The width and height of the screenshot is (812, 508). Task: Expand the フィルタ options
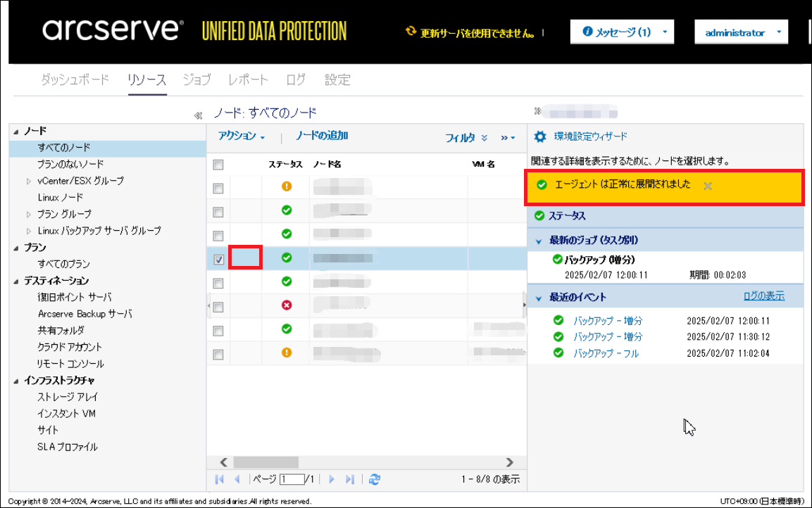(x=466, y=138)
